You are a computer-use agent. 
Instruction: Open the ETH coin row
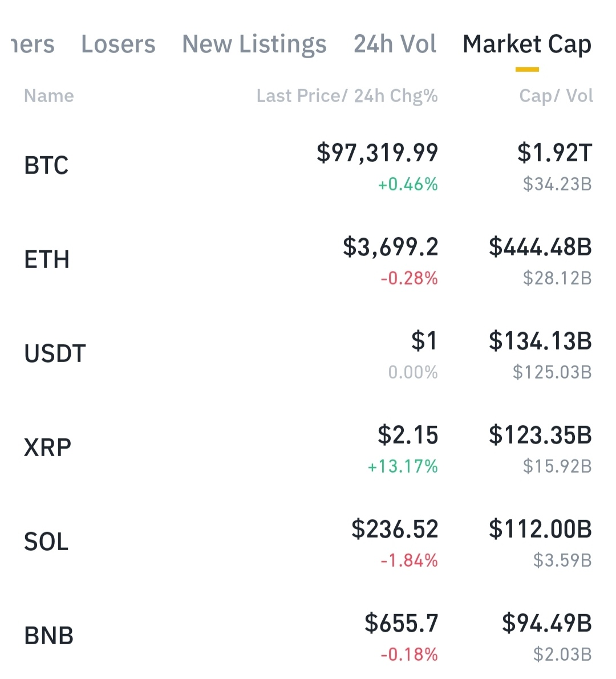(x=308, y=260)
